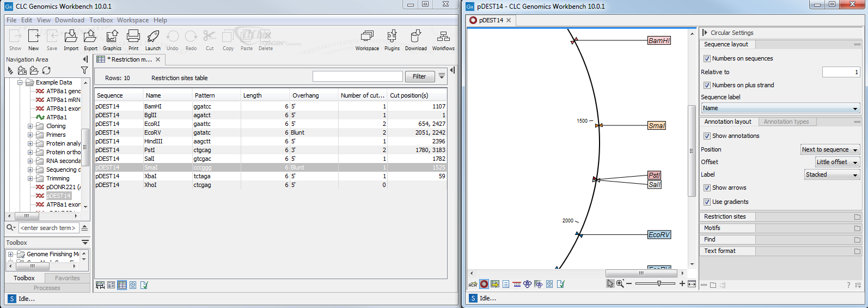Switch to the Annotation types tab

tap(786, 122)
